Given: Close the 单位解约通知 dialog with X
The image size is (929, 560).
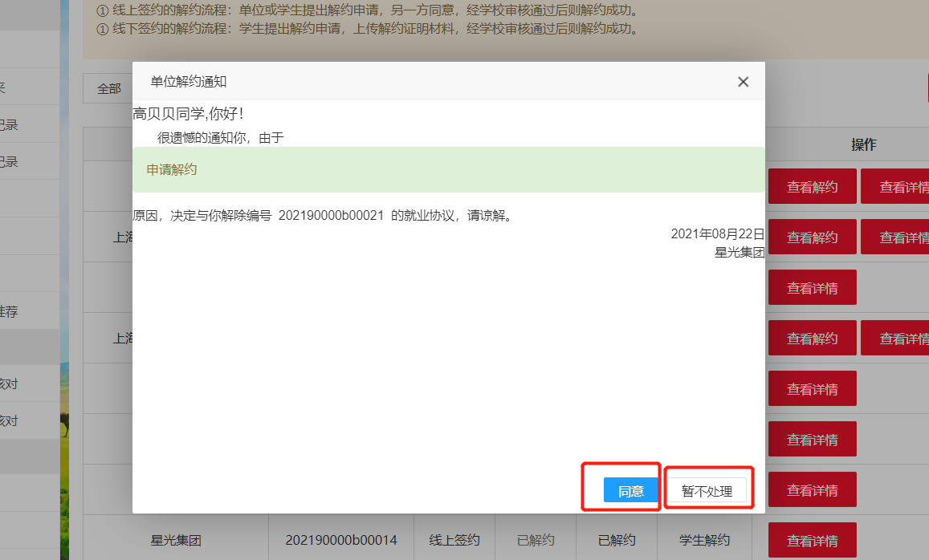Looking at the screenshot, I should [743, 82].
